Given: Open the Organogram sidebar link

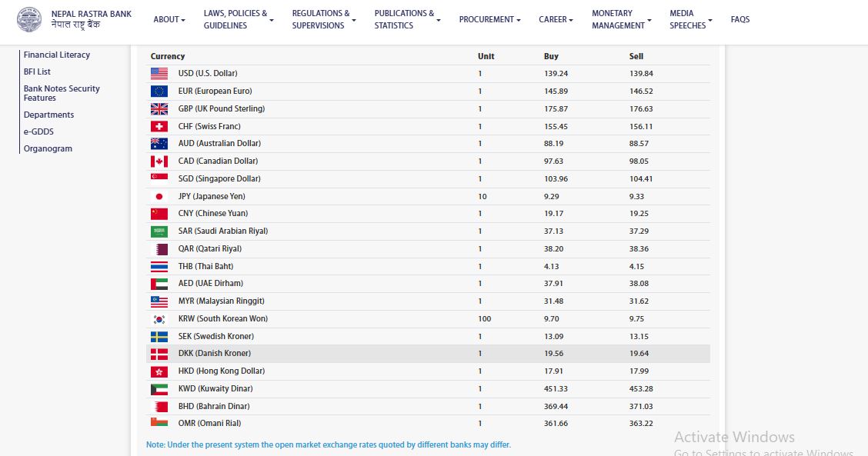Looking at the screenshot, I should pyautogui.click(x=48, y=148).
